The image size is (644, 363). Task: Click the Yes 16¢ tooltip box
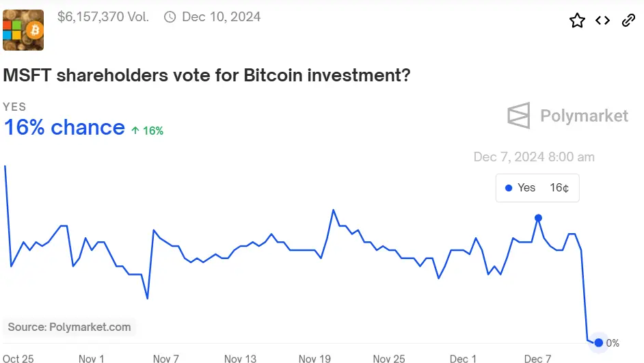[537, 188]
